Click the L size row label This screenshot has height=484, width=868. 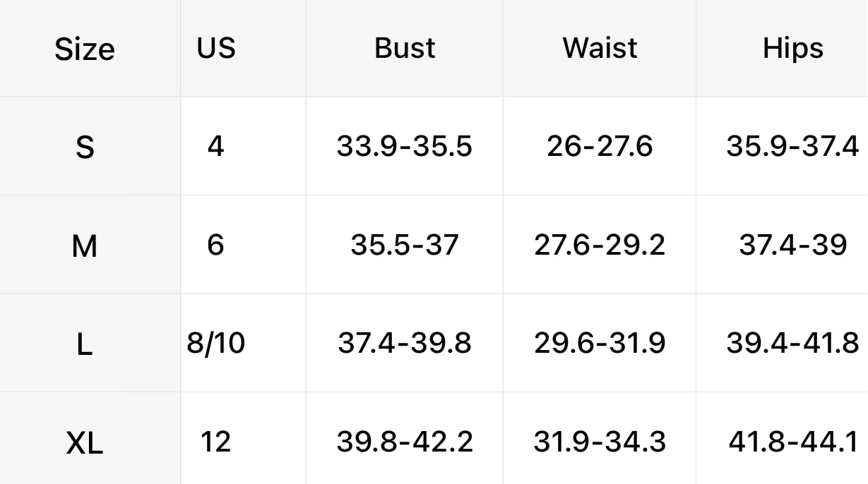click(x=85, y=345)
